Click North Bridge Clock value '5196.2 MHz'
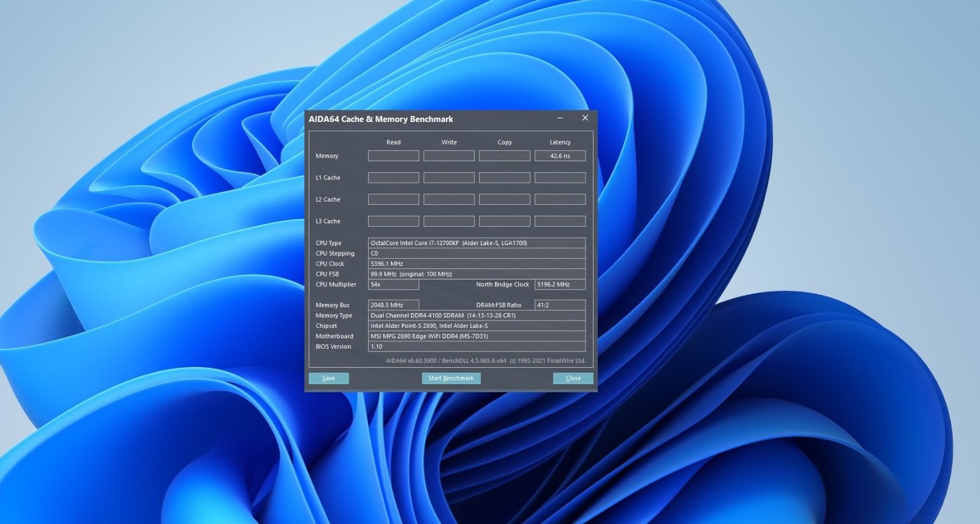 pos(560,284)
